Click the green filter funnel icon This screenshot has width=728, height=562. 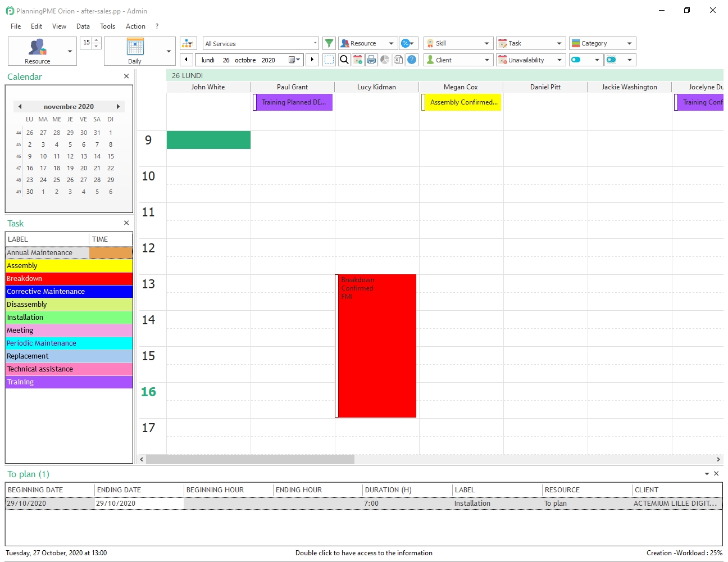[329, 43]
